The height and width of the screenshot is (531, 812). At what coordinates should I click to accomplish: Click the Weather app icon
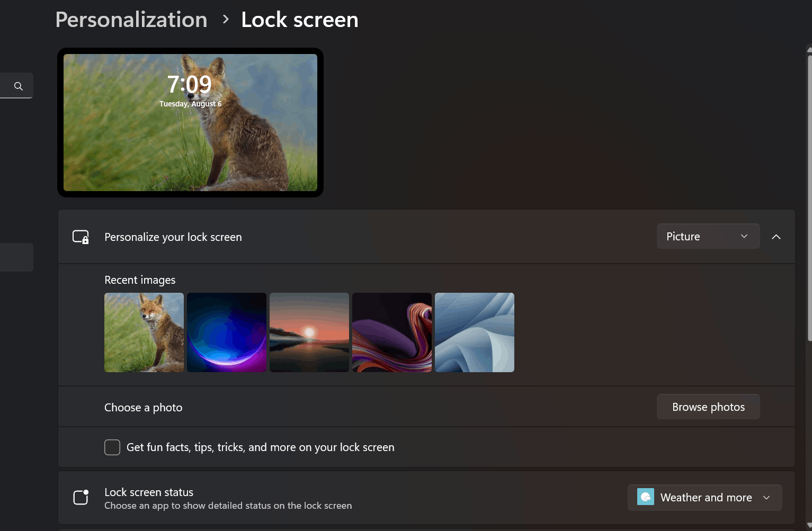[645, 497]
